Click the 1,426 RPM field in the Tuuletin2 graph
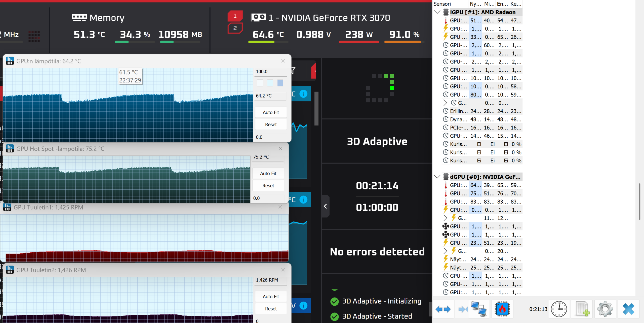 (271, 280)
